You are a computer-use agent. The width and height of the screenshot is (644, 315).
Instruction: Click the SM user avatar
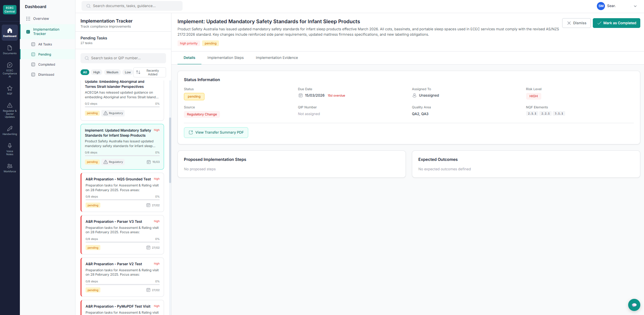(x=601, y=6)
